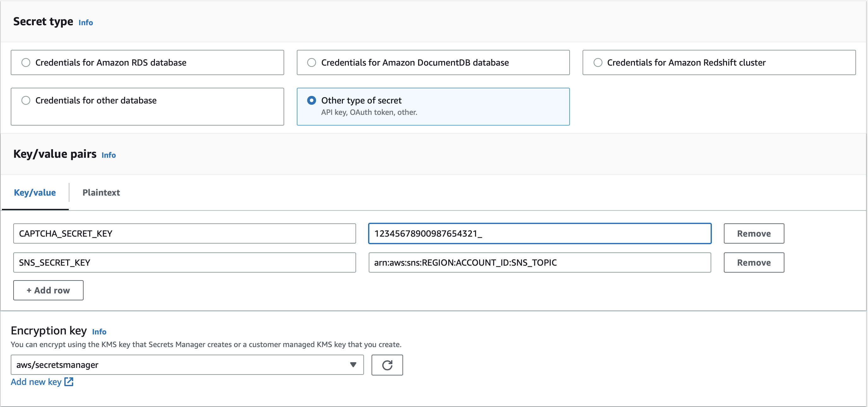Select Credentials for Amazon DocumentDB database option

312,63
